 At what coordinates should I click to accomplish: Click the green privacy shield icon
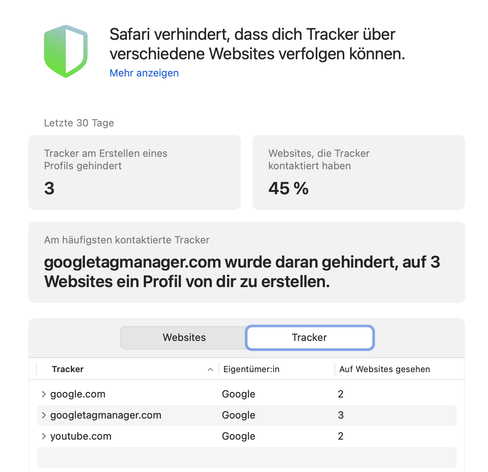click(66, 51)
